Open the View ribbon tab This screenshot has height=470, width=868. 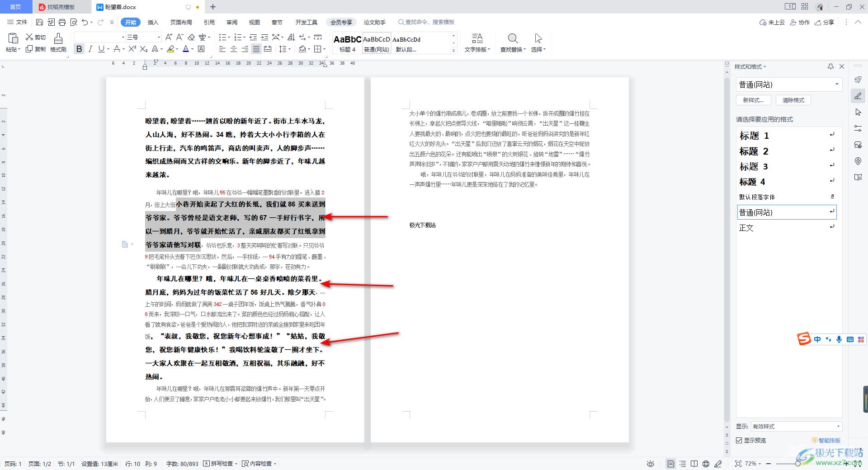(255, 22)
